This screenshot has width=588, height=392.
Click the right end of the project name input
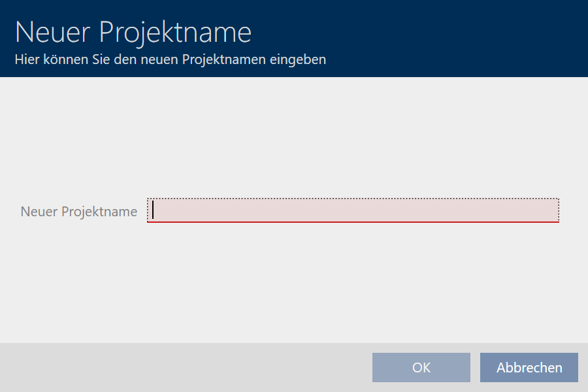click(x=552, y=210)
